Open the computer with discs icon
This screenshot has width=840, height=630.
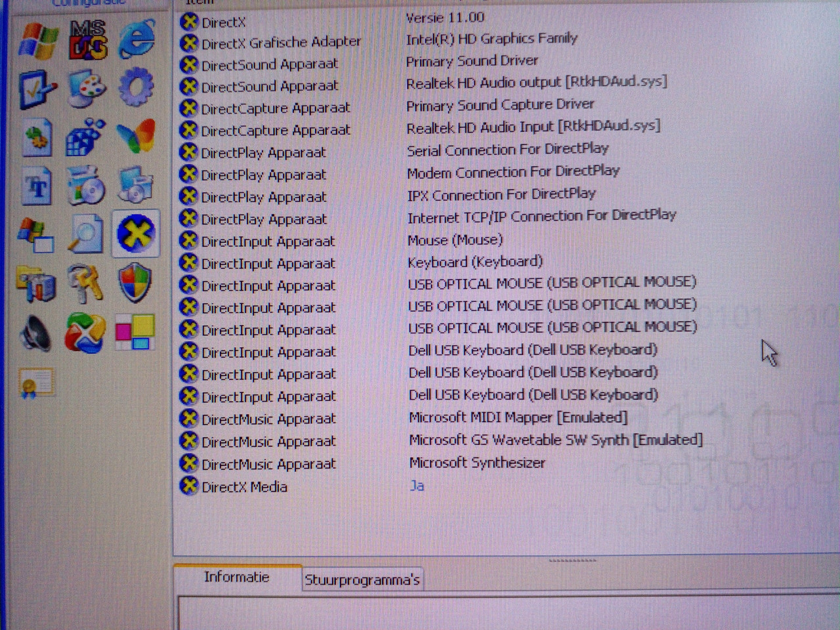[136, 185]
